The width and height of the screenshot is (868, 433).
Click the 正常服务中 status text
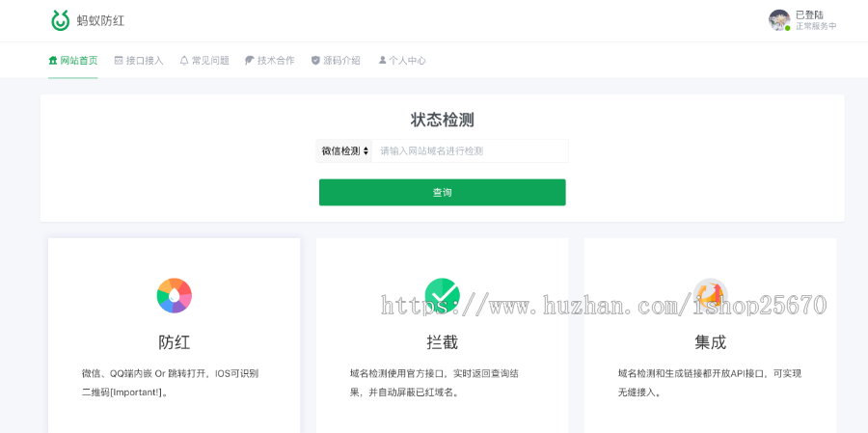[816, 26]
